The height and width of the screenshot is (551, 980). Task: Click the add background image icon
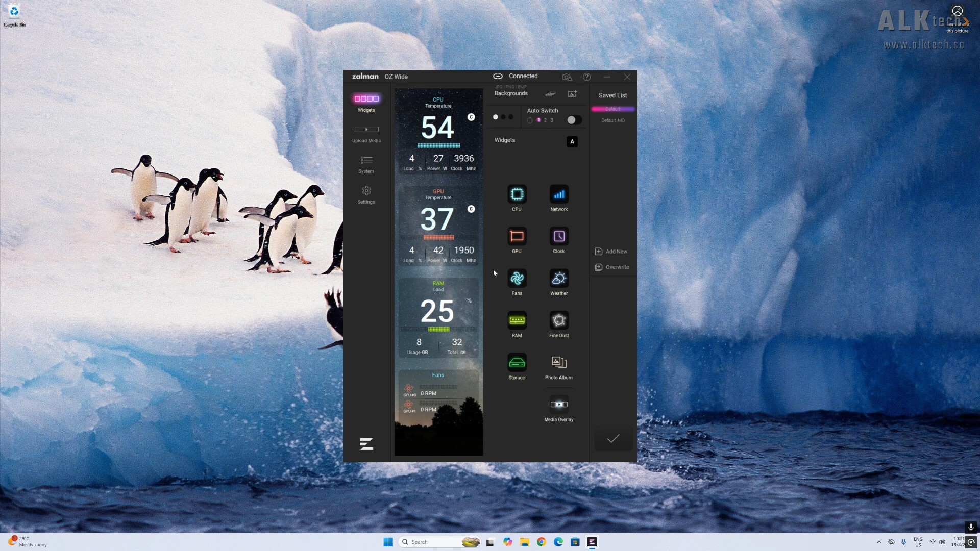pyautogui.click(x=572, y=94)
